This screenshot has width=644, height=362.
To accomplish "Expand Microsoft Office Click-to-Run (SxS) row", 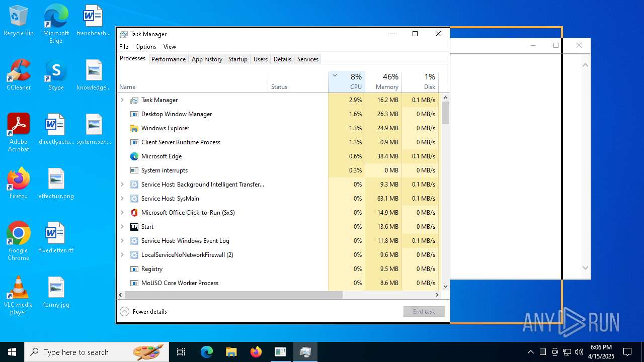I will coord(122,213).
